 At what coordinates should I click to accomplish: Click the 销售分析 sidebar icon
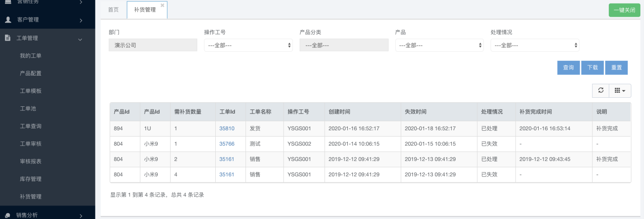8,215
